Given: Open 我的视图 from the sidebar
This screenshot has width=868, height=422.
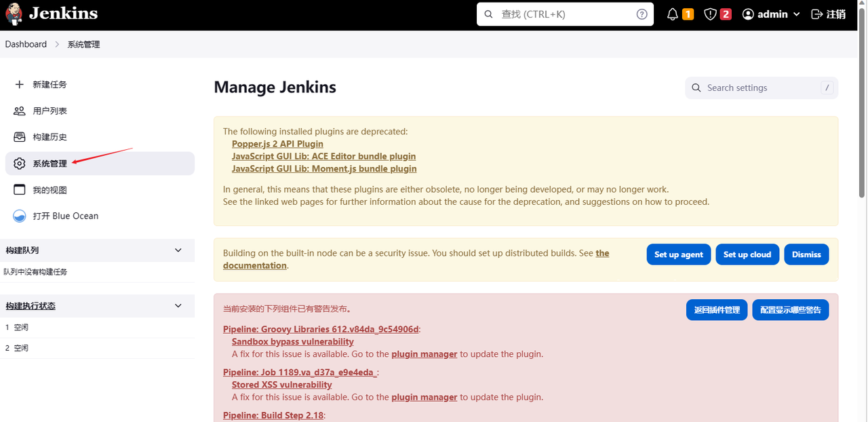Looking at the screenshot, I should [50, 190].
